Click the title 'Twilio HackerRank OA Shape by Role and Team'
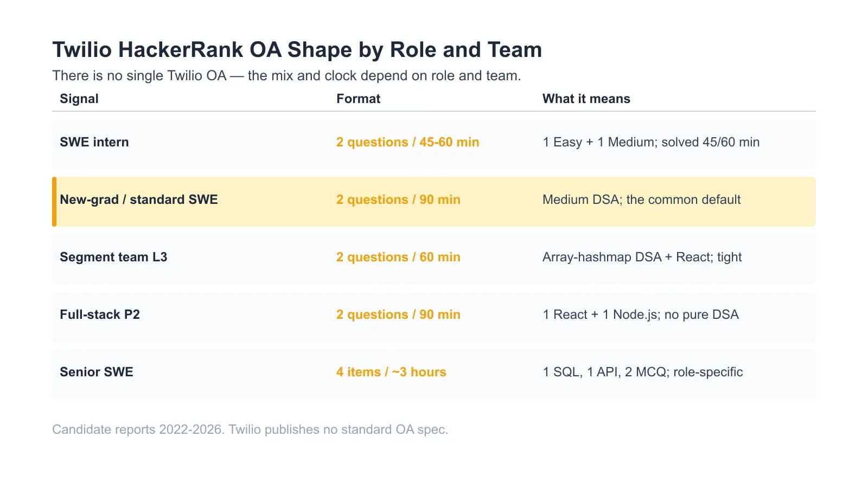868x488 pixels. point(297,50)
